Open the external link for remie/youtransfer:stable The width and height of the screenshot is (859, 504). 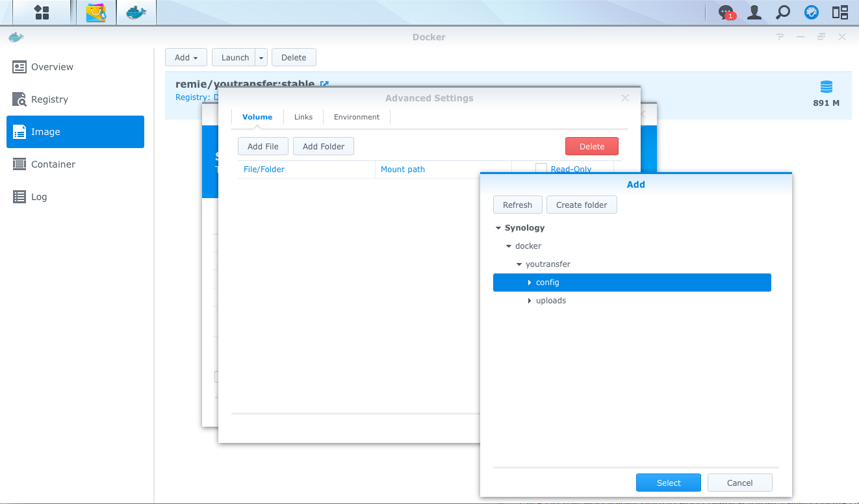(324, 84)
